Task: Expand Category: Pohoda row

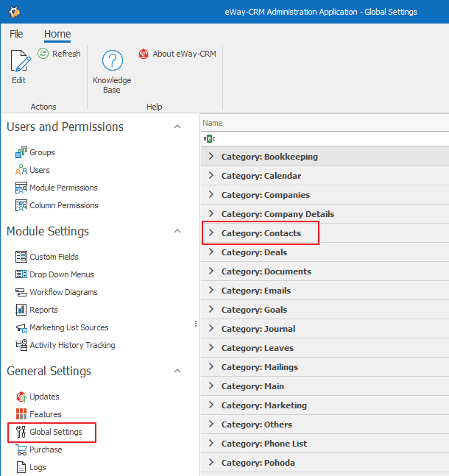Action: [211, 462]
